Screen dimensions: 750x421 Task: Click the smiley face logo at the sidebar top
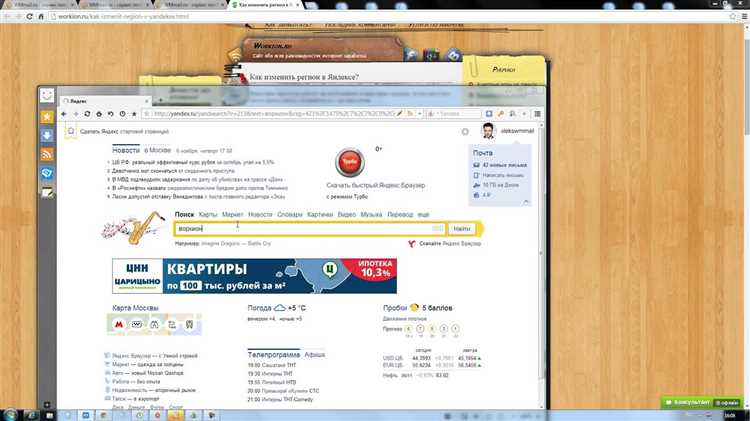coord(47,95)
